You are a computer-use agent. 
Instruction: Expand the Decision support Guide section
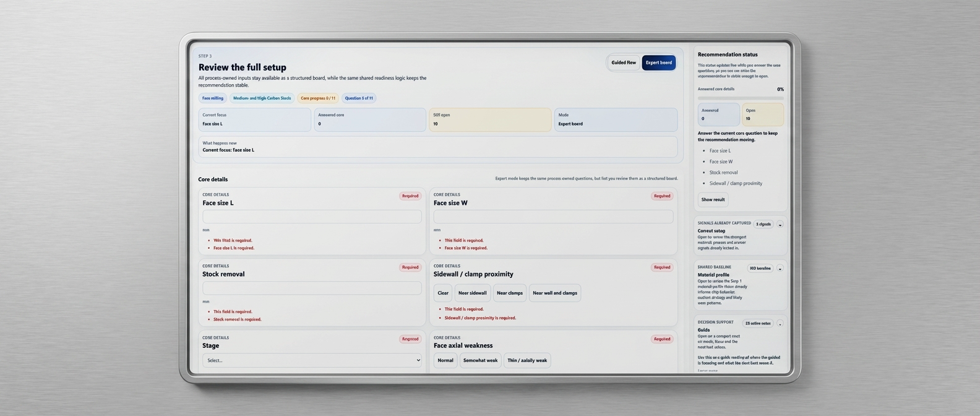pyautogui.click(x=780, y=323)
